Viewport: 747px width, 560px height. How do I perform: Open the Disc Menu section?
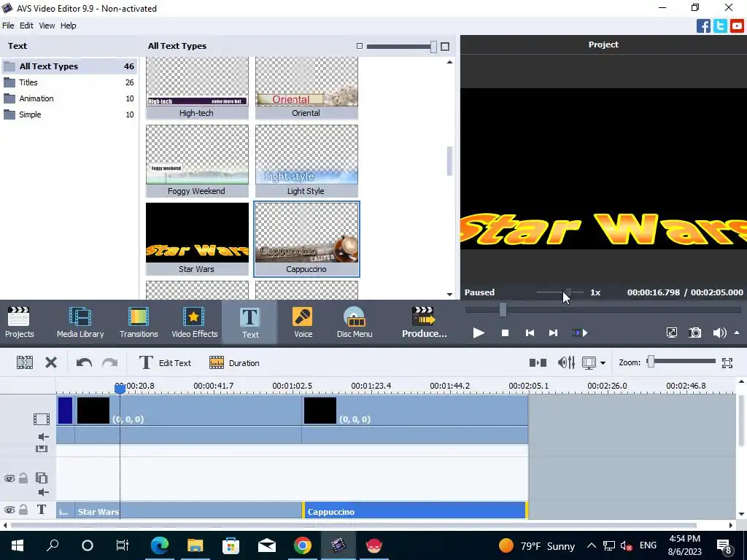click(355, 322)
